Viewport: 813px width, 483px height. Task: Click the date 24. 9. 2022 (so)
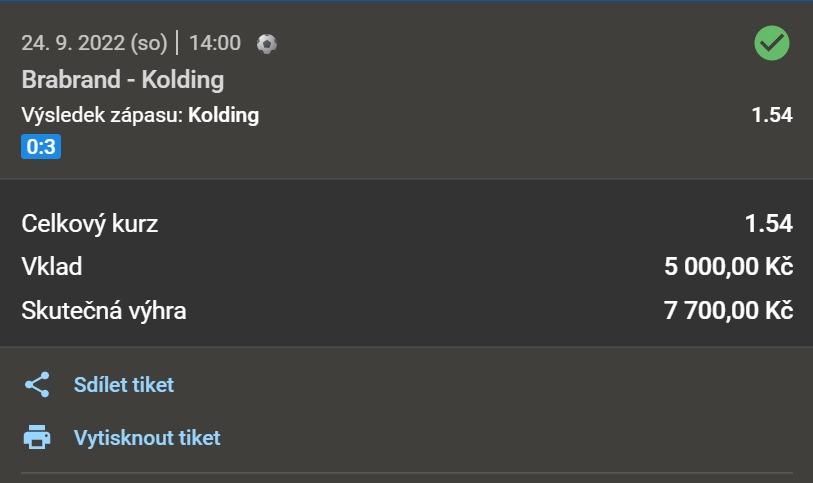[95, 43]
